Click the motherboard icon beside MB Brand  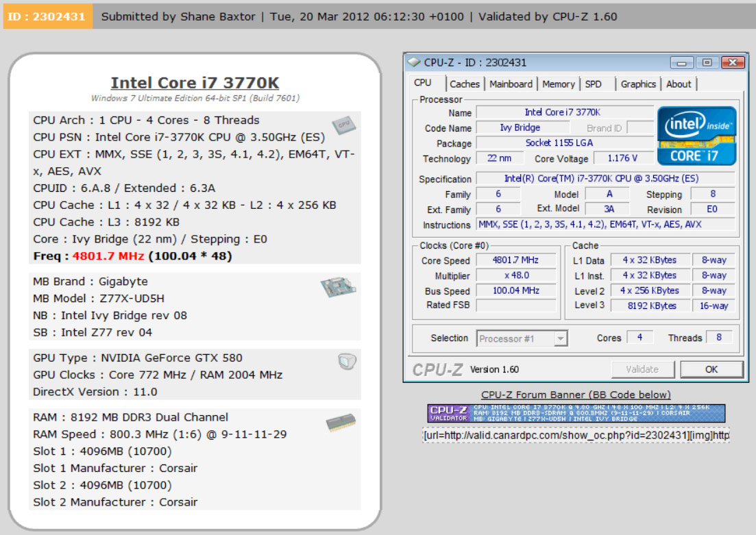point(338,287)
